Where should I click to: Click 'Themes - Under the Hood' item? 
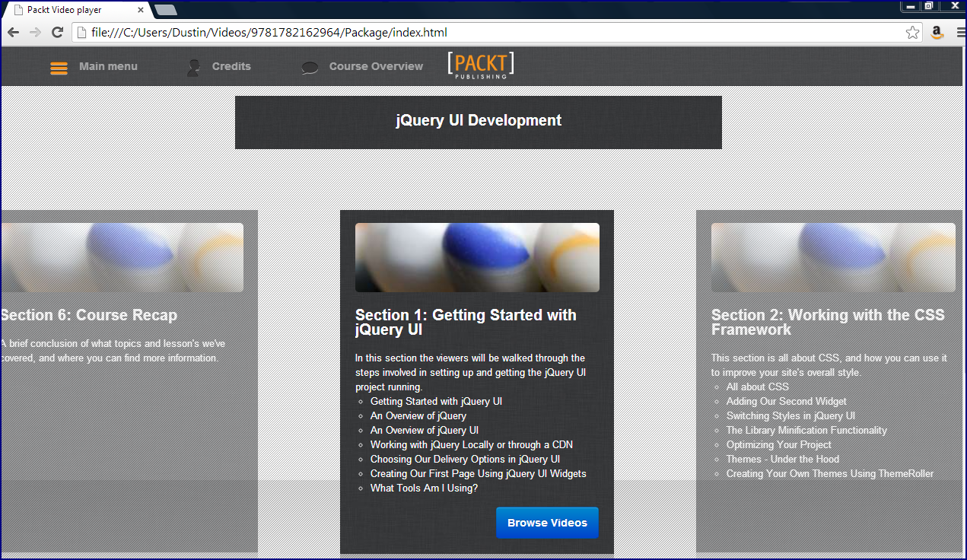click(783, 459)
